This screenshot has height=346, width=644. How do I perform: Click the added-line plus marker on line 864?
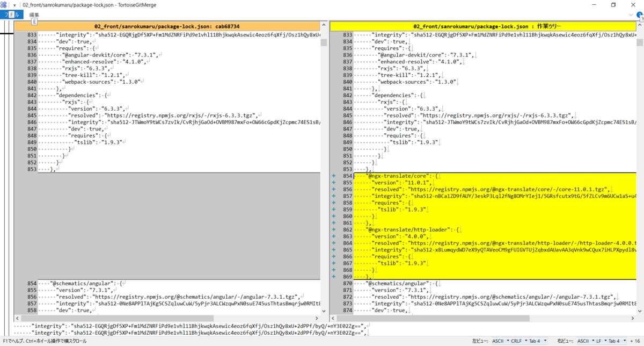point(333,243)
